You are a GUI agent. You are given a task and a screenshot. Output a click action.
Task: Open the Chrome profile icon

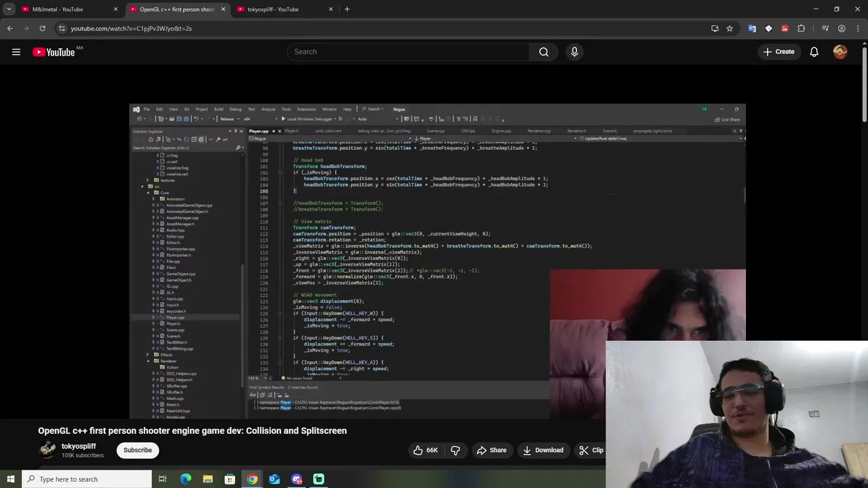coord(842,28)
